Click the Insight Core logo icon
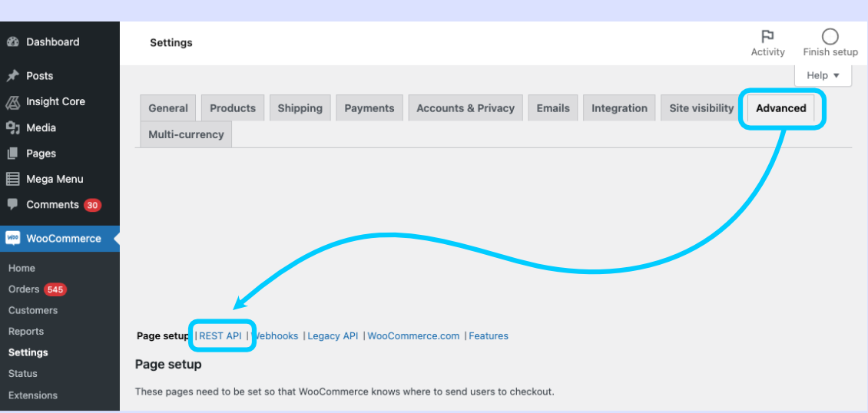This screenshot has width=868, height=413. coord(13,102)
